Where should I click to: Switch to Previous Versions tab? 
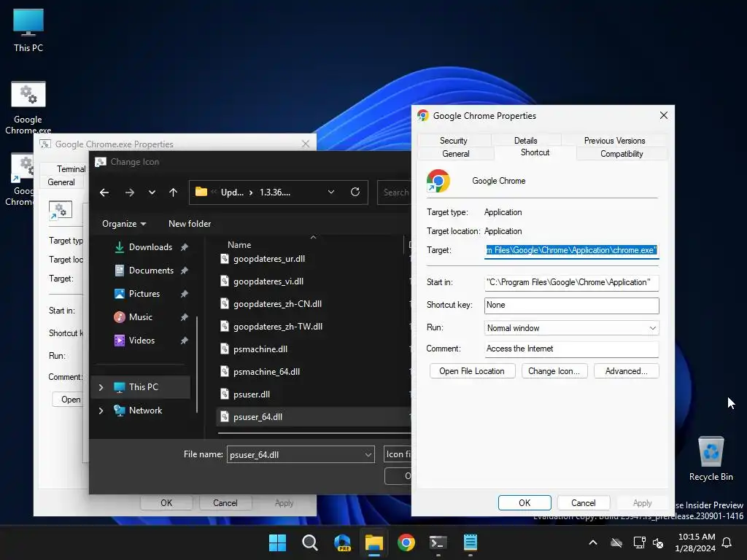[x=614, y=141]
